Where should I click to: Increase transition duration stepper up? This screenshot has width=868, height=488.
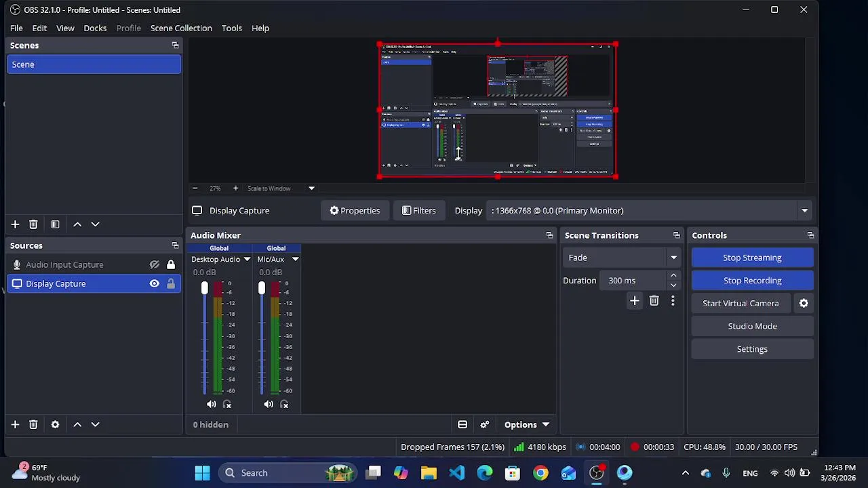pos(673,276)
